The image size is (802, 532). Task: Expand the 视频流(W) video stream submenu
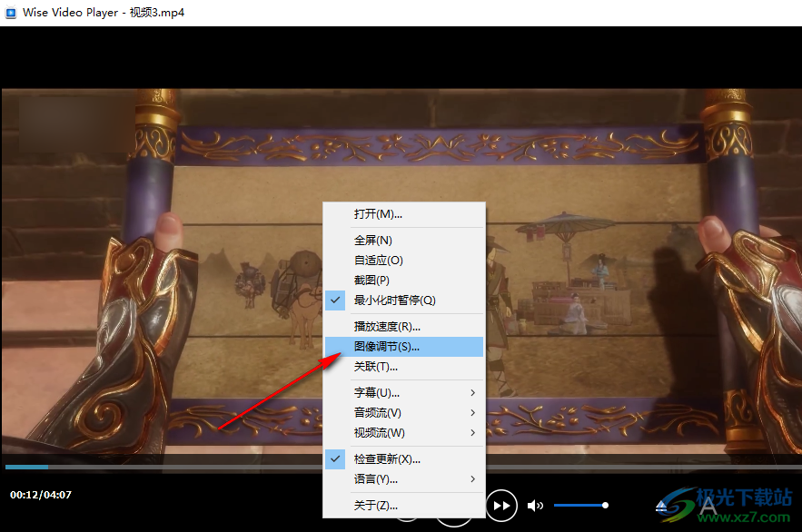404,433
